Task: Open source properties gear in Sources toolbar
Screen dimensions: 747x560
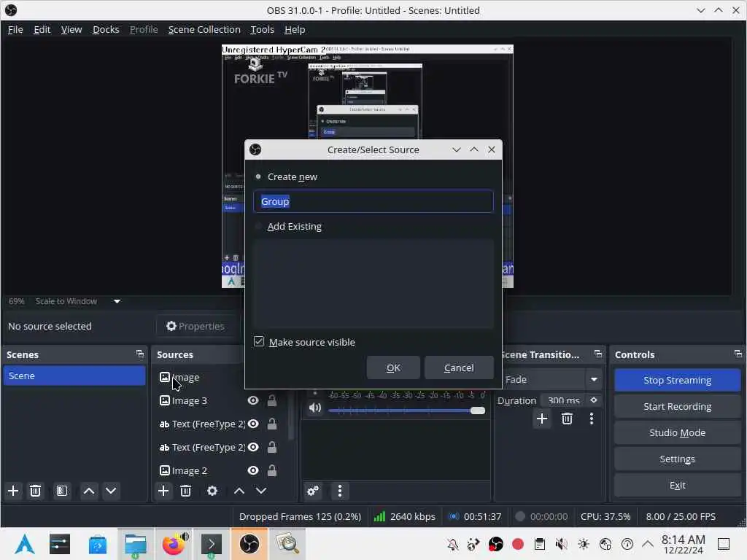Action: pyautogui.click(x=212, y=491)
